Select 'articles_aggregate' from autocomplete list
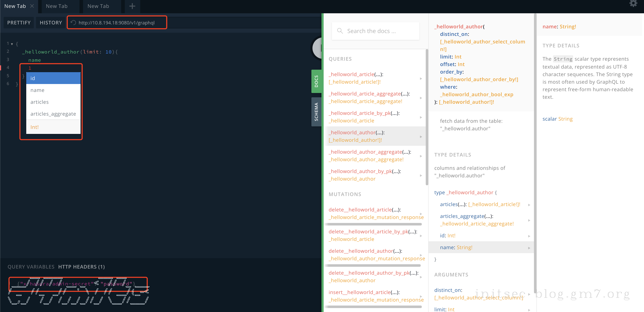Viewport: 644px width, 312px height. point(53,114)
